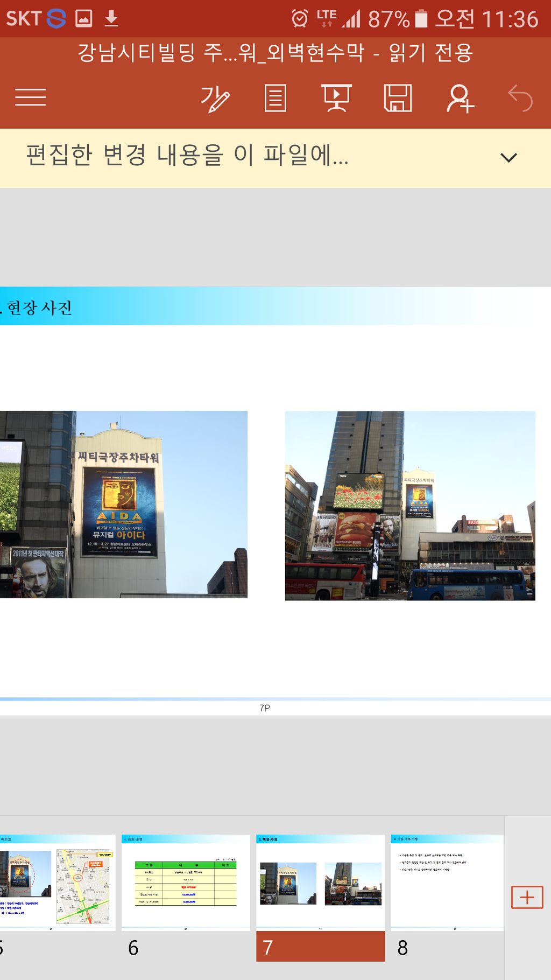
Task: Share the file via add person icon
Action: [x=460, y=99]
